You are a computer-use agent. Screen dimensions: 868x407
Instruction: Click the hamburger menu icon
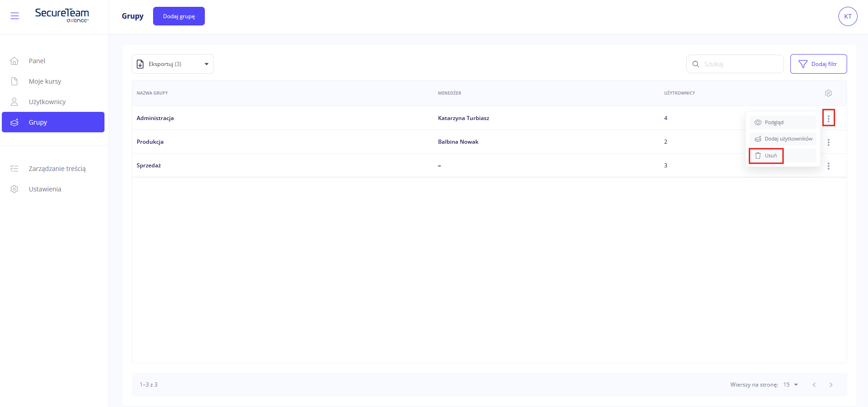(15, 16)
